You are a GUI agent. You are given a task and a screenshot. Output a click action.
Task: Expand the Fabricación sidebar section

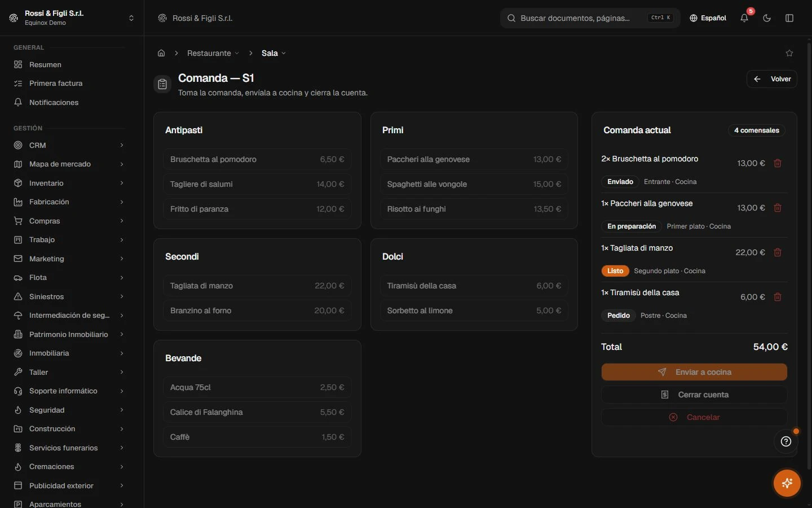click(69, 202)
